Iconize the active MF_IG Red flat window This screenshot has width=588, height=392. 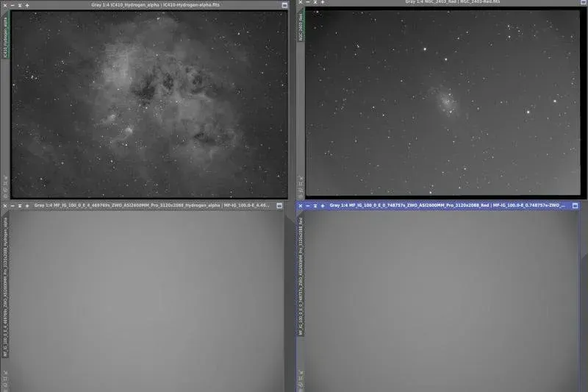click(x=308, y=206)
